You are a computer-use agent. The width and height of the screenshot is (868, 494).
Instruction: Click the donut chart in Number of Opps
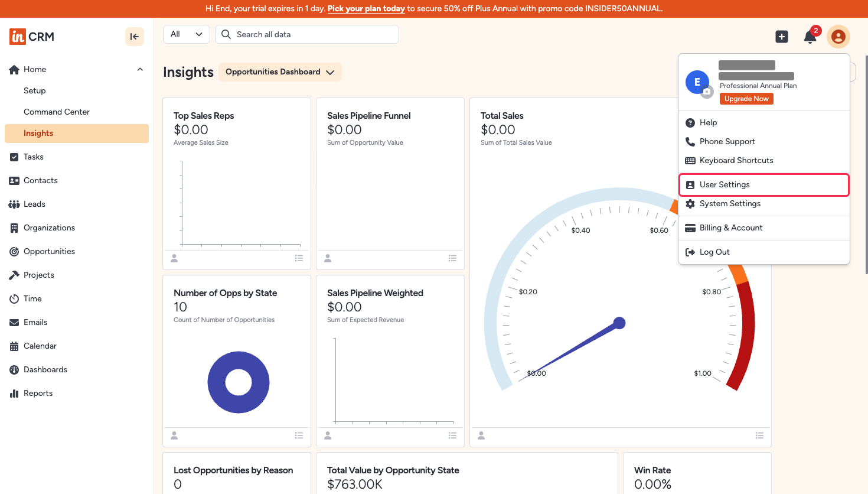tap(239, 382)
